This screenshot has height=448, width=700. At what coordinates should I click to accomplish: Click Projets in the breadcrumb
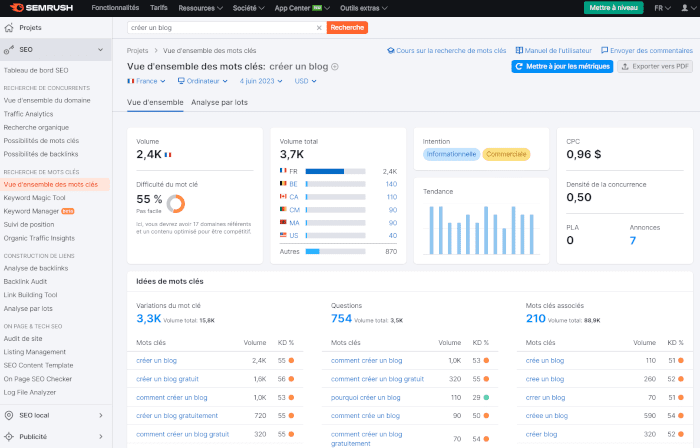(137, 51)
